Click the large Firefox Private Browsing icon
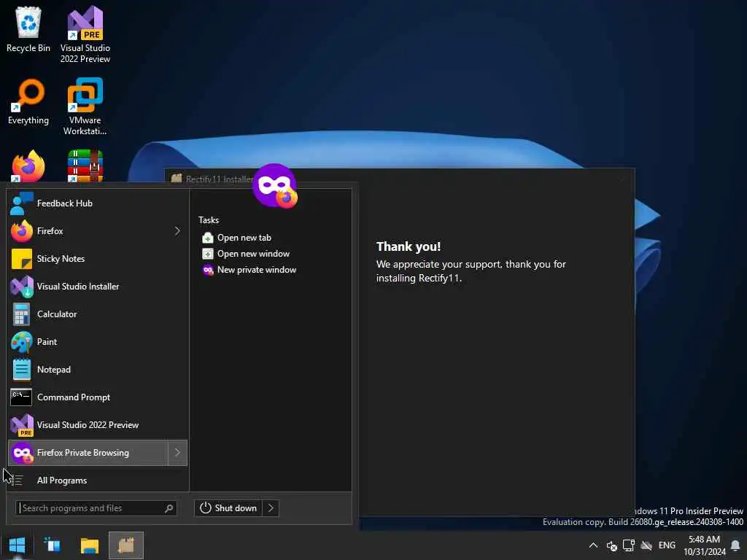This screenshot has height=560, width=747. [x=275, y=186]
